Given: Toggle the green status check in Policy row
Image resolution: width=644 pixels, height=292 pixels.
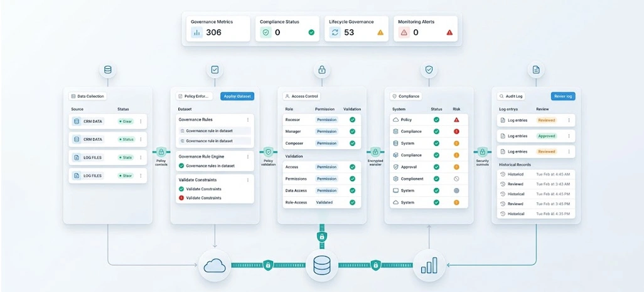Looking at the screenshot, I should pyautogui.click(x=437, y=120).
